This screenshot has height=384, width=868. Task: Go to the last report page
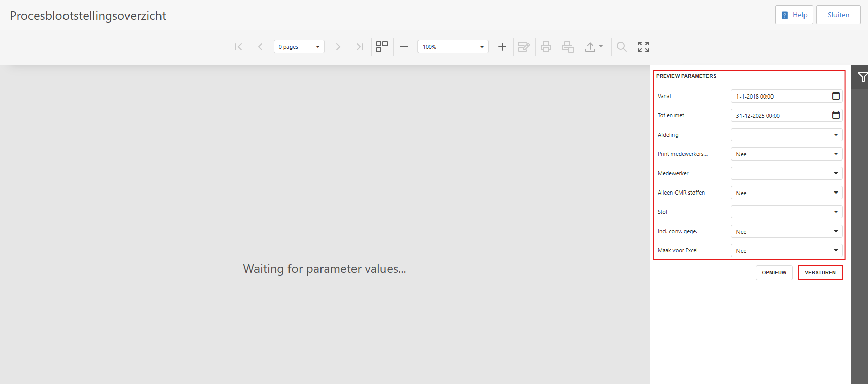(x=360, y=47)
